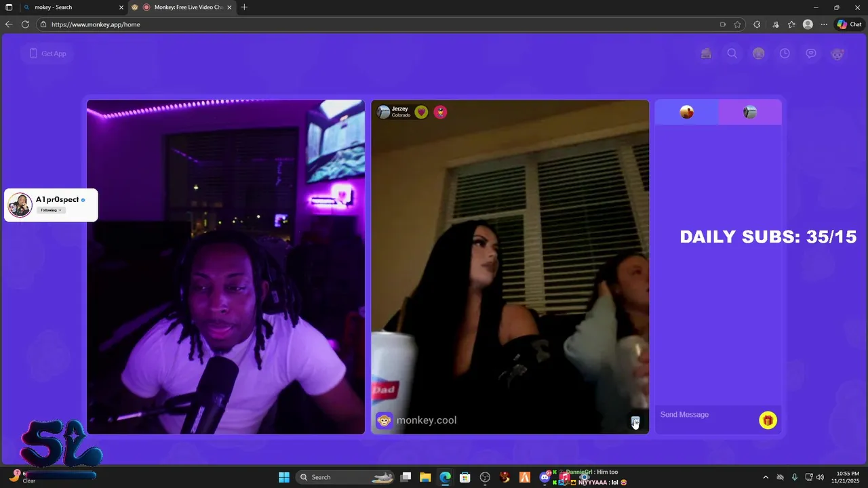Add this page to favorites
This screenshot has height=488, width=868.
pyautogui.click(x=737, y=24)
